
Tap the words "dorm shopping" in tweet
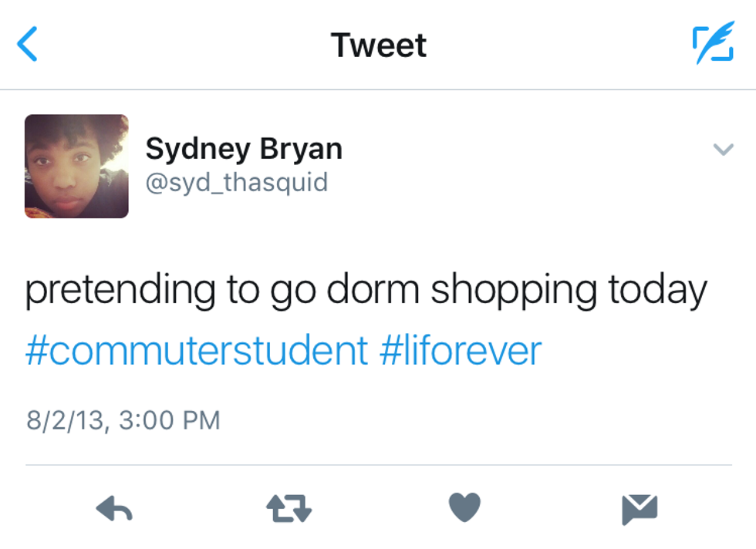(x=461, y=291)
